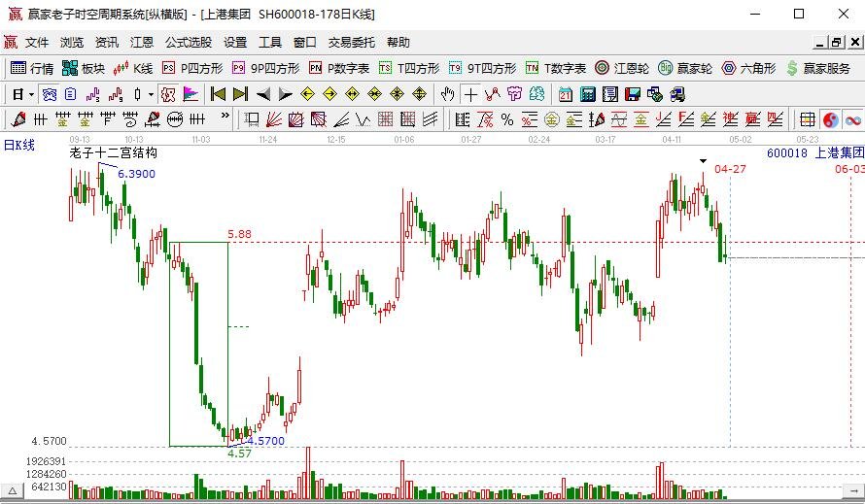The width and height of the screenshot is (865, 504).
Task: Click the 老子十二宫结构 chart label
Action: coord(113,152)
